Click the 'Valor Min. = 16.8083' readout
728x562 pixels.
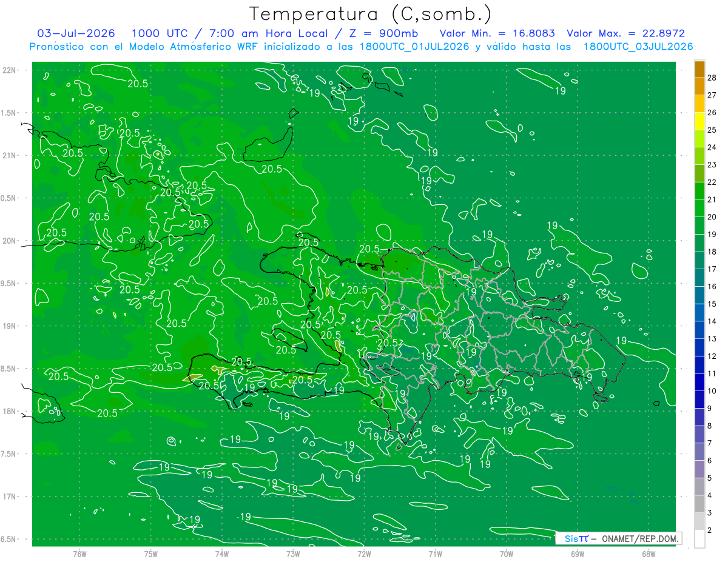click(497, 33)
